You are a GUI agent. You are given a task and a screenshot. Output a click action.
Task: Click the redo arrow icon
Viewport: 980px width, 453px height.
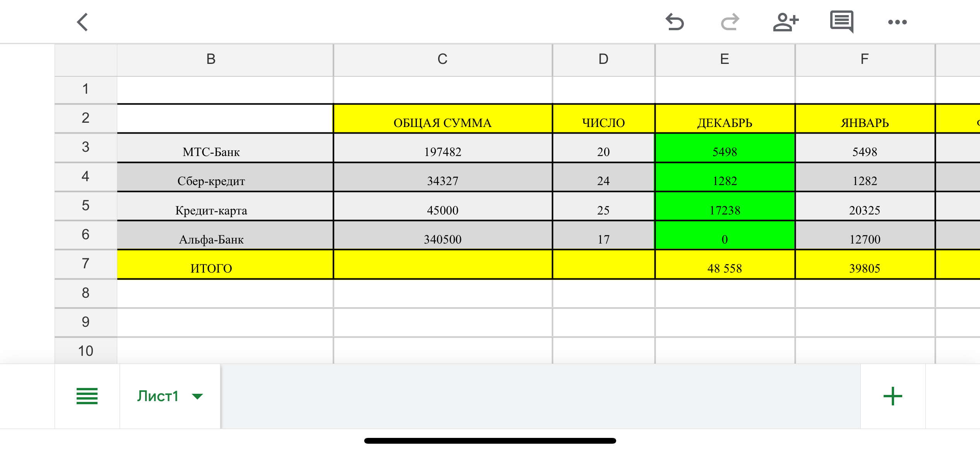pyautogui.click(x=730, y=22)
